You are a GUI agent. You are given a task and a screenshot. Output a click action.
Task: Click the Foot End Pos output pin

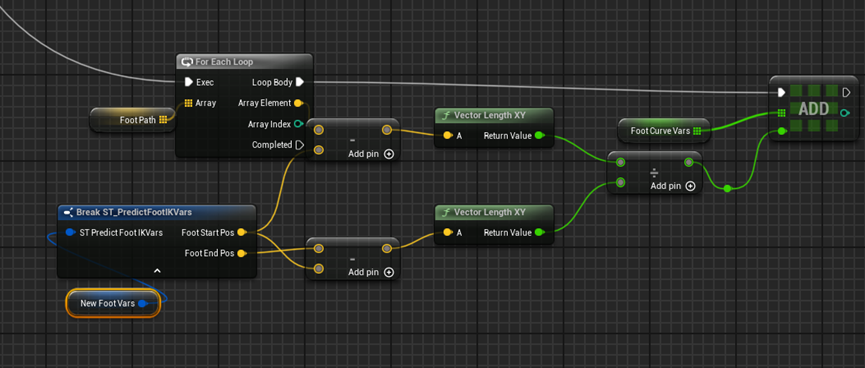241,253
